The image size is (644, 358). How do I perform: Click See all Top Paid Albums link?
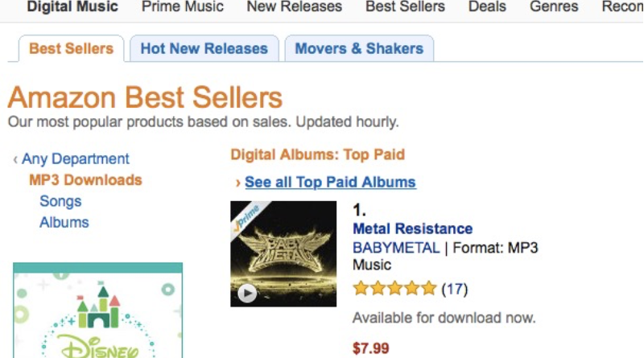(330, 182)
